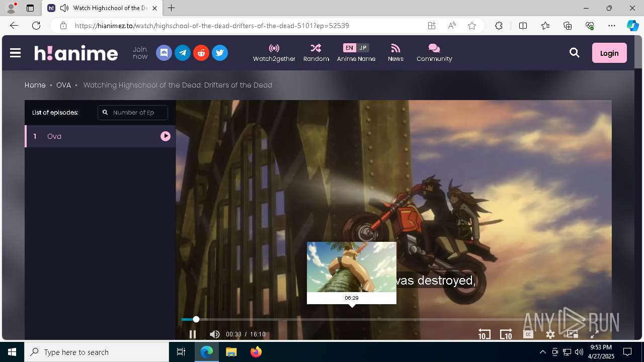
Task: Click the 06:29 preview thumbnail
Action: pos(352,267)
